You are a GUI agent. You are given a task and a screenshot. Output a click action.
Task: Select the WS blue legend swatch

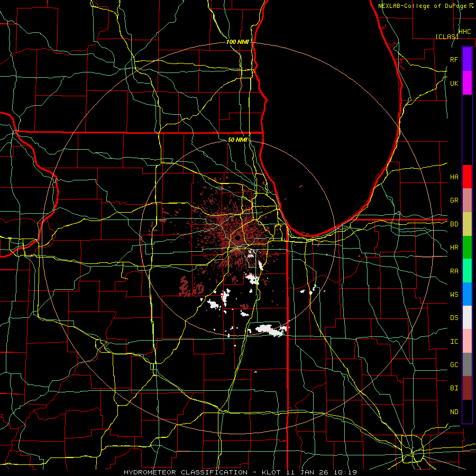467,294
